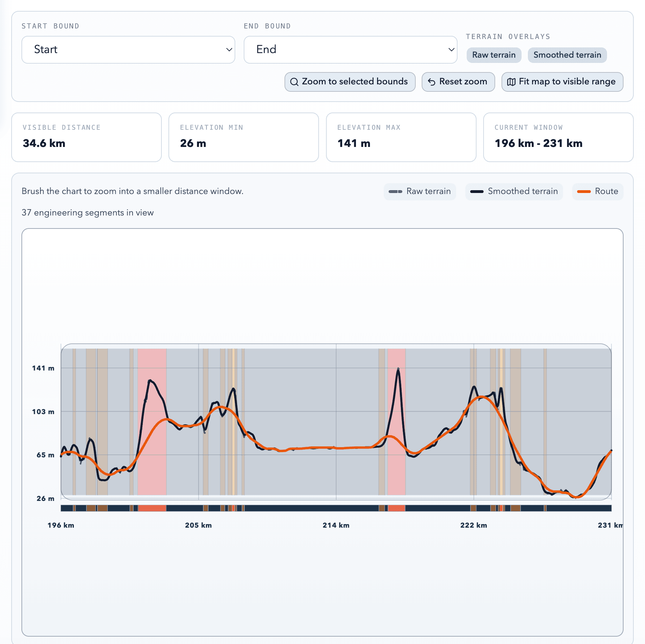
Task: Click the 26 m elevation axis label
Action: [46, 498]
